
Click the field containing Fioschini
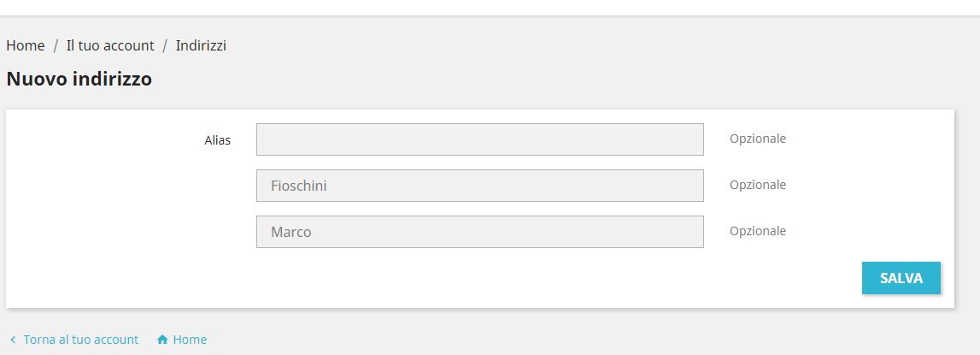click(479, 186)
